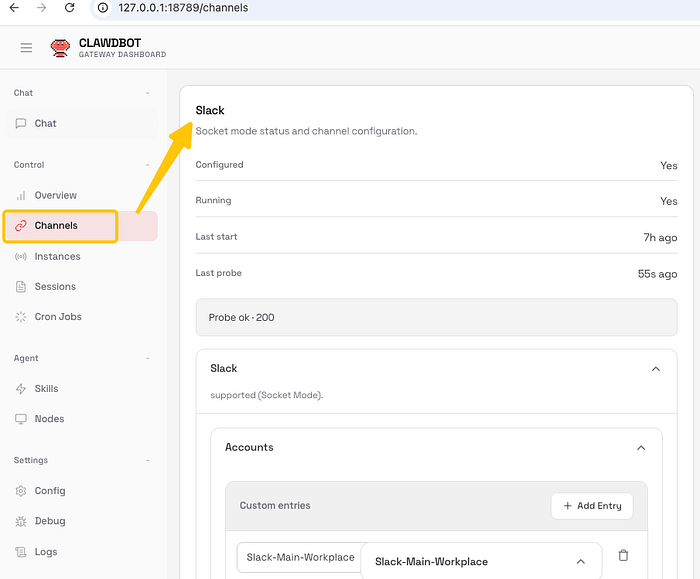Click the Last start 7h ago value
700x579 pixels.
pos(660,237)
